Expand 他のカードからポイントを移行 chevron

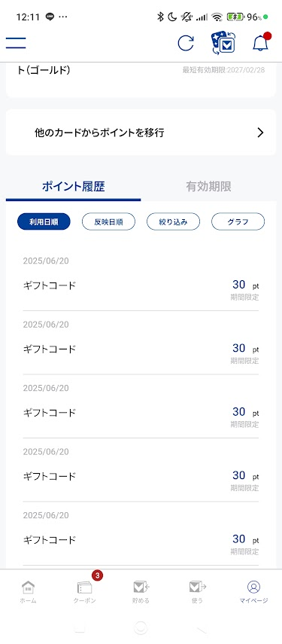point(260,133)
